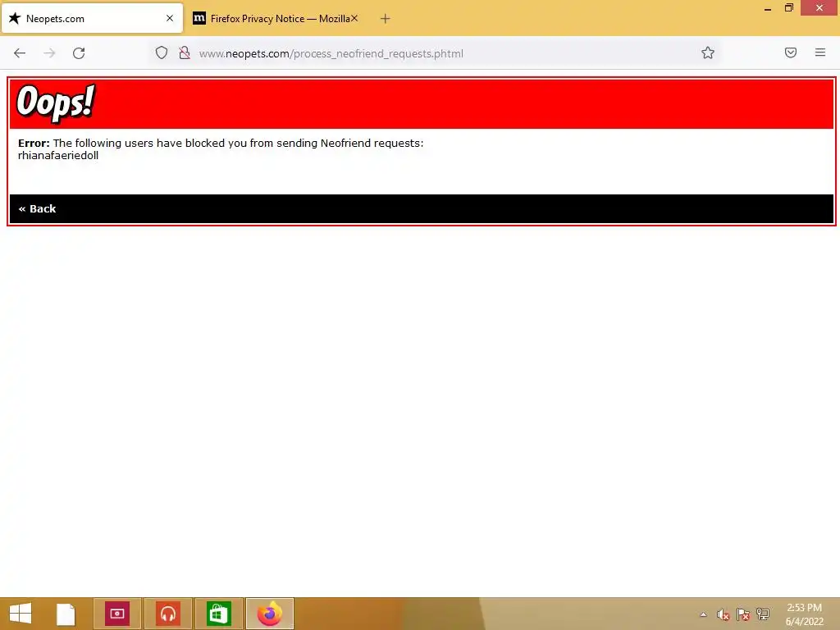The height and width of the screenshot is (630, 840).
Task: Open the Action Center flag icon
Action: [743, 614]
